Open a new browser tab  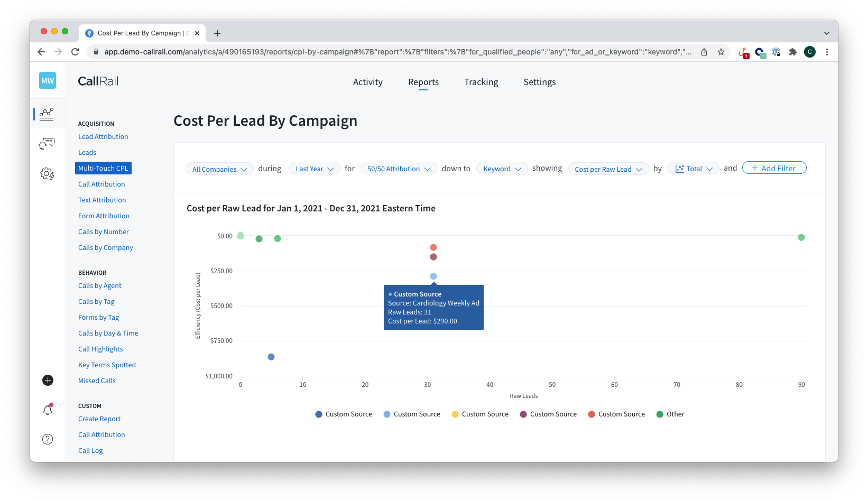point(217,33)
